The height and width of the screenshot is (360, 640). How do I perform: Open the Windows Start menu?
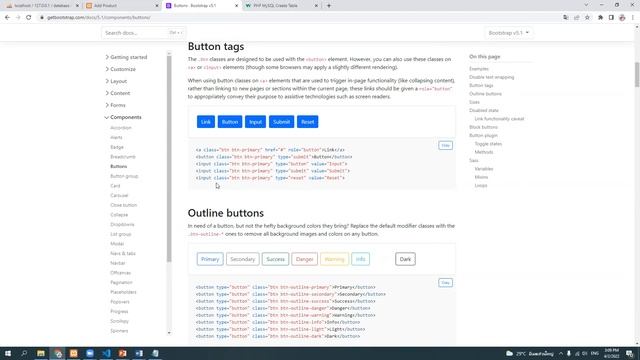point(8,353)
